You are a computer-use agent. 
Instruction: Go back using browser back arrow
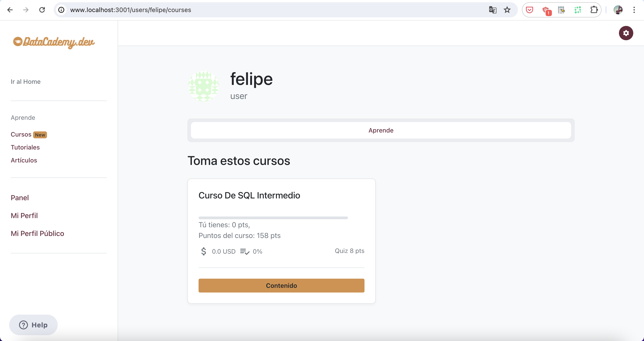coord(10,10)
